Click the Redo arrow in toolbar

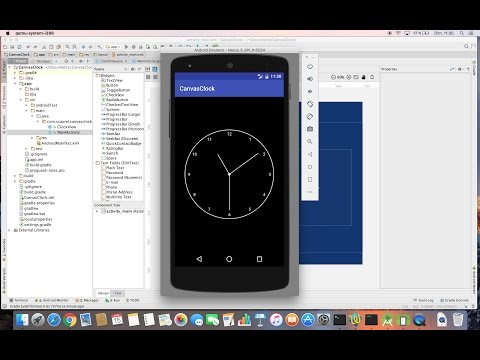coord(35,47)
